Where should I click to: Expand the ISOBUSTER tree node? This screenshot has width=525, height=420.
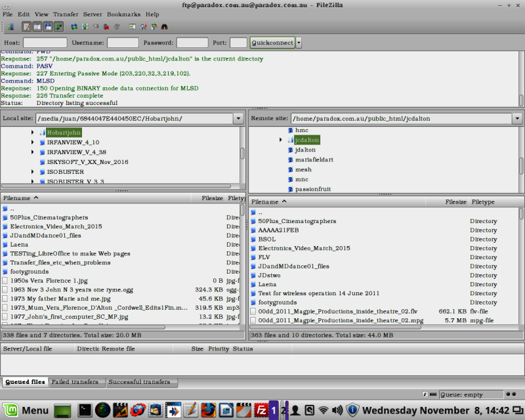click(32, 172)
